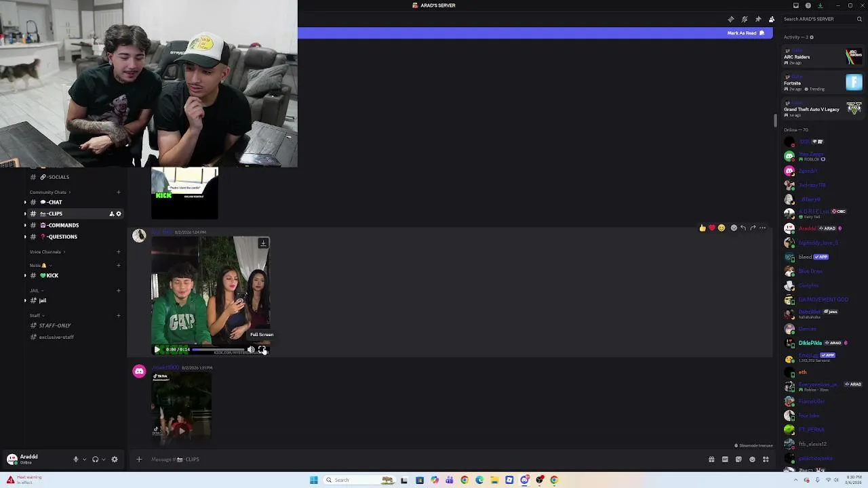Click Mark As Read
The image size is (868, 488).
pyautogui.click(x=746, y=33)
